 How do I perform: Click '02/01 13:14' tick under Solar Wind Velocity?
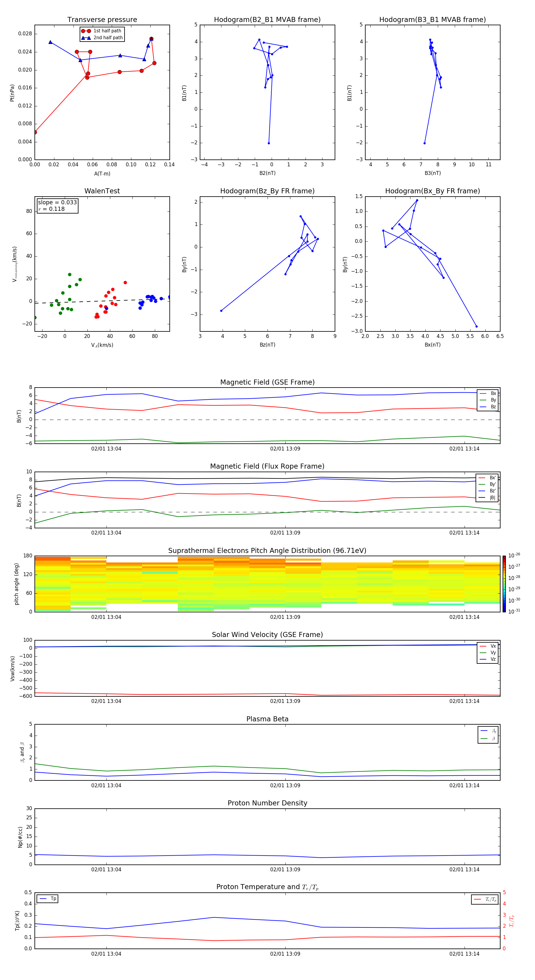pos(464,701)
